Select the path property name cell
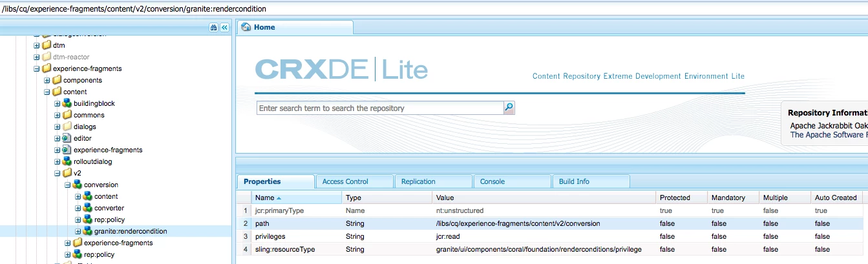The width and height of the screenshot is (868, 264). pyautogui.click(x=297, y=223)
